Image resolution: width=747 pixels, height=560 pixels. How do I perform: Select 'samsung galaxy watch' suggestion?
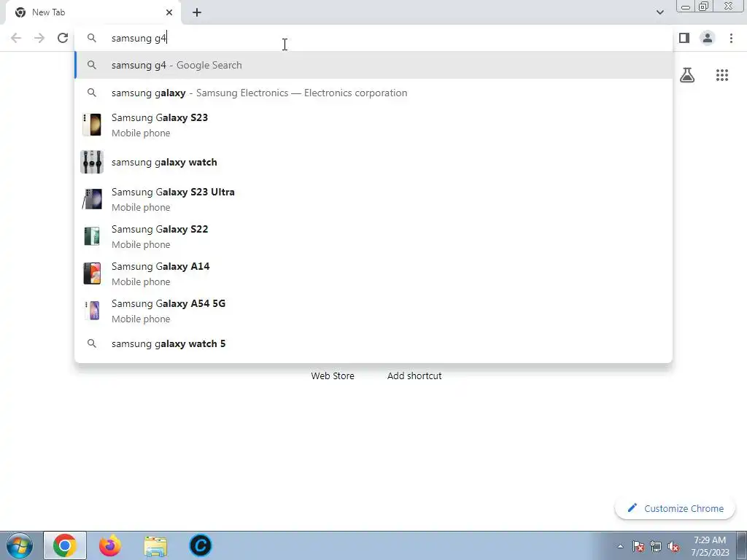click(373, 162)
